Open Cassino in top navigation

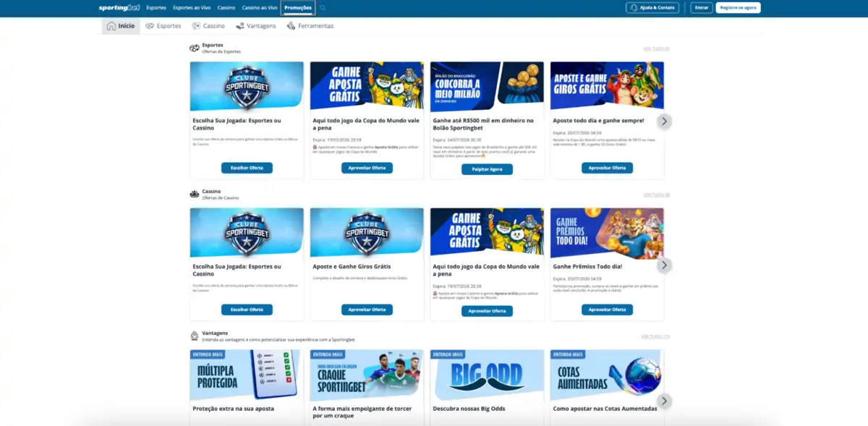(226, 7)
